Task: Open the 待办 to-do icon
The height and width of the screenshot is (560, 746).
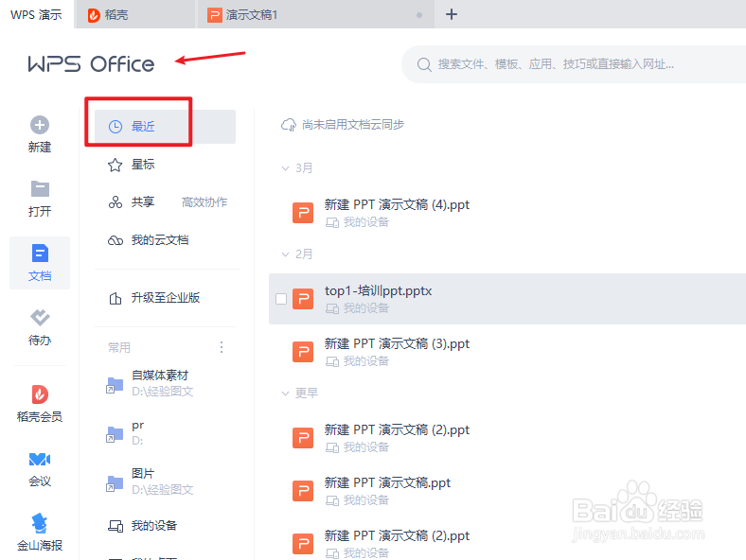Action: click(40, 317)
